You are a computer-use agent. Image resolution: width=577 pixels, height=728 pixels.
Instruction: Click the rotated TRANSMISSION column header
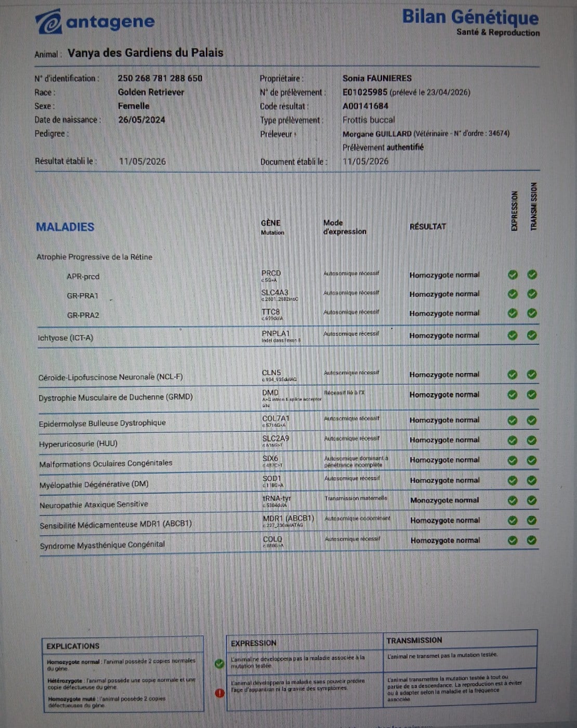533,206
